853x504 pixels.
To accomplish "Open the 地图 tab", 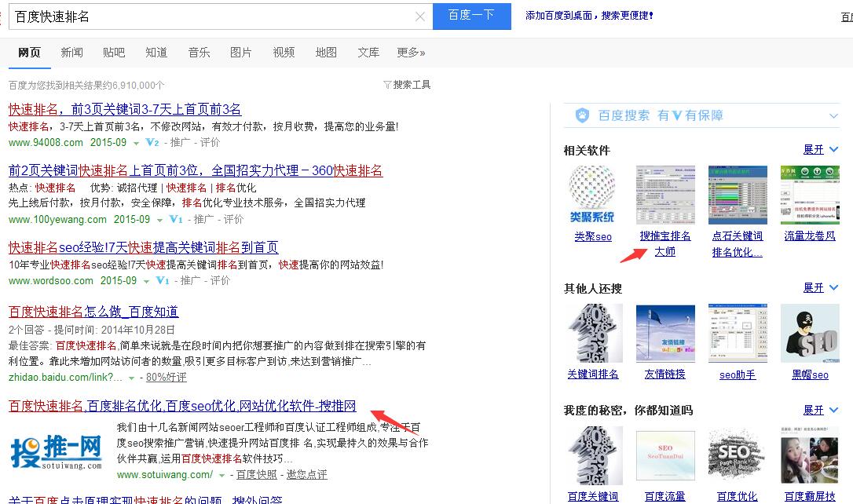I will coord(326,52).
